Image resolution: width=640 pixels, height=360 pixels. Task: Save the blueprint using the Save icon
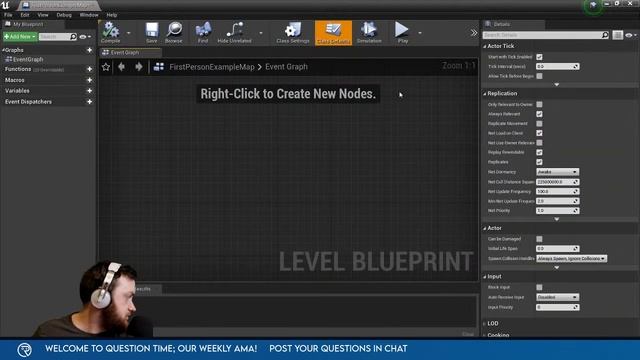151,32
